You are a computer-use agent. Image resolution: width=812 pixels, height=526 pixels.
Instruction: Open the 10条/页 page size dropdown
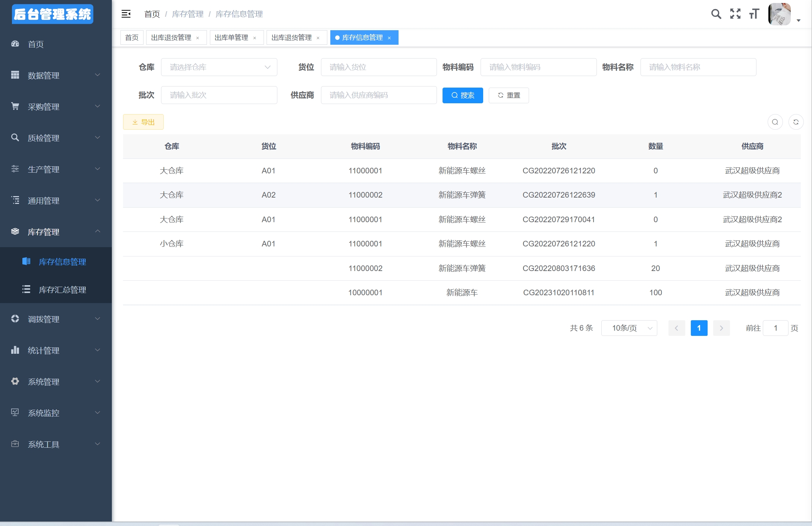[x=629, y=328]
